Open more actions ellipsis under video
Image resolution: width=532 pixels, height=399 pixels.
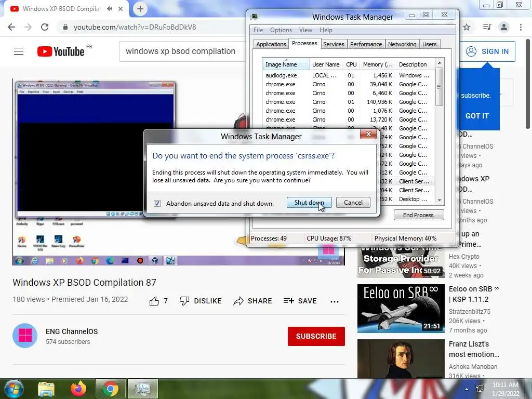click(335, 302)
